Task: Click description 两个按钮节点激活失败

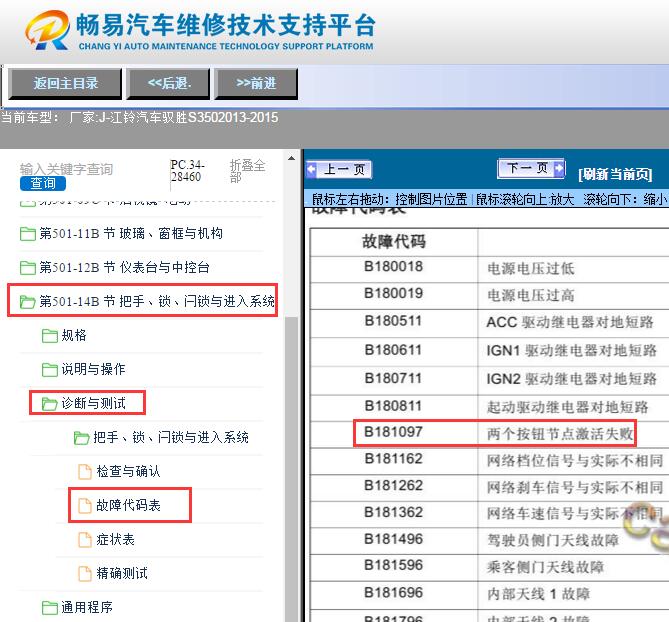Action: [560, 434]
